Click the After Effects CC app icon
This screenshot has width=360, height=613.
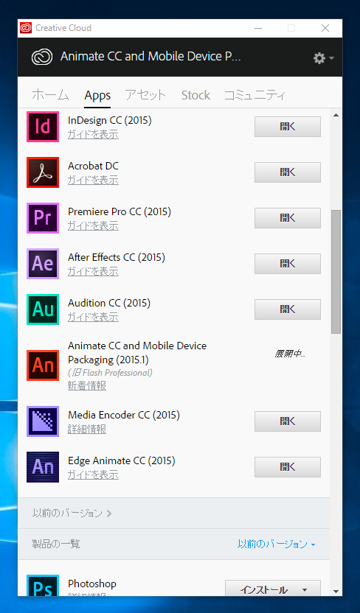pos(43,263)
